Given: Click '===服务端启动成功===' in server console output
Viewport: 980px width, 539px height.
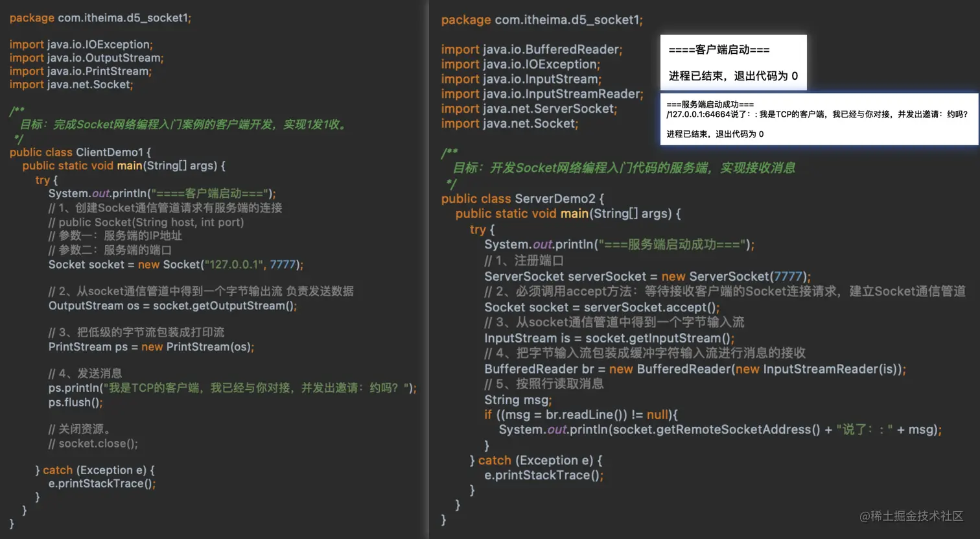Looking at the screenshot, I should point(710,104).
